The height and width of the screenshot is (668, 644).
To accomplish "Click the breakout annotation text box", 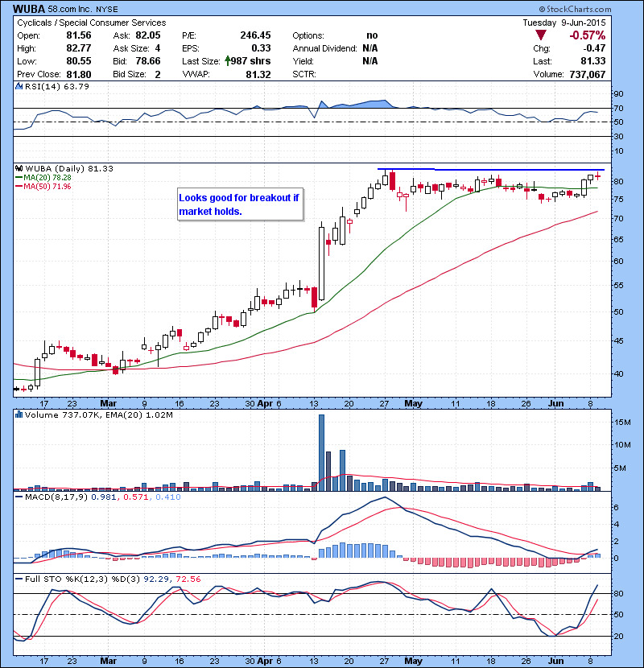I will click(x=241, y=204).
